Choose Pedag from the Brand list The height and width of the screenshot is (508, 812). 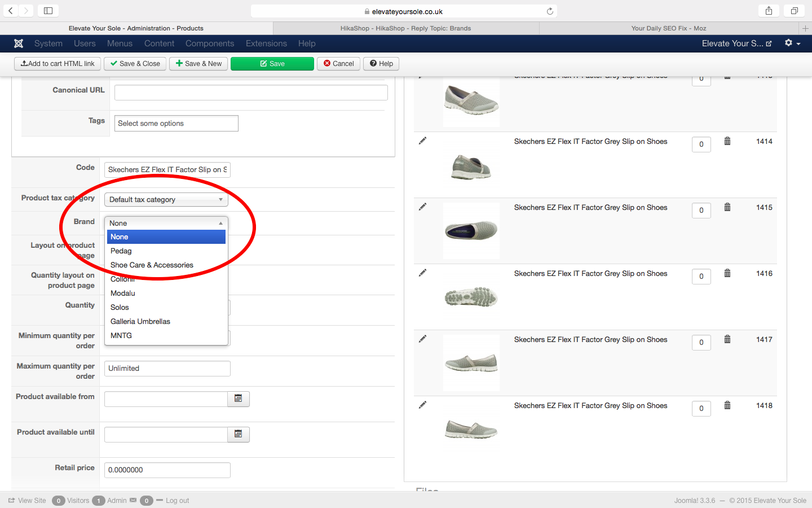point(166,251)
